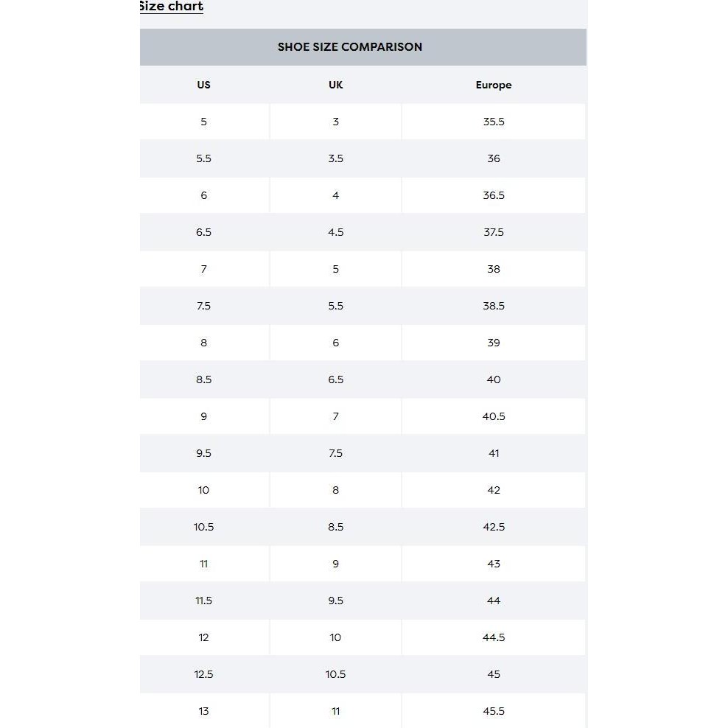Screen dimensions: 728x728
Task: Click the US size 7 cell
Action: (204, 269)
